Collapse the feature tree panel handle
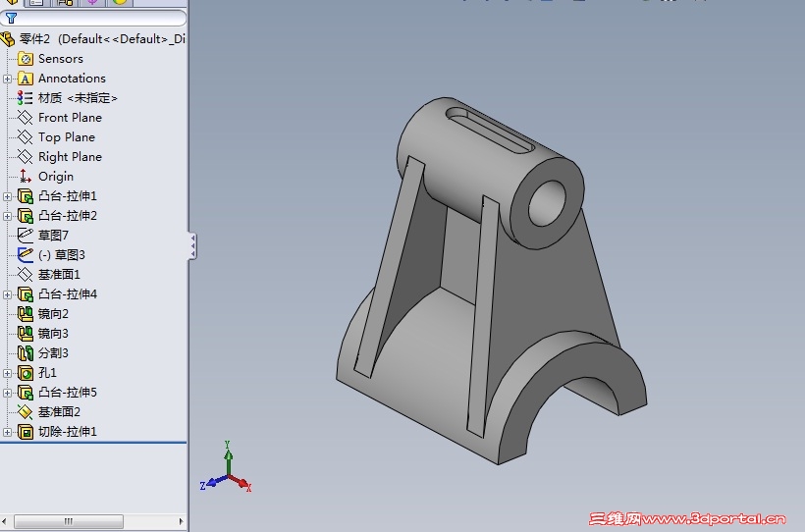This screenshot has width=805, height=532. (x=192, y=246)
